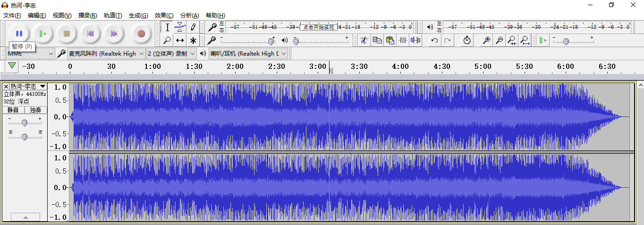The image size is (644, 225).
Task: Fit selection to window width icon
Action: 512,40
